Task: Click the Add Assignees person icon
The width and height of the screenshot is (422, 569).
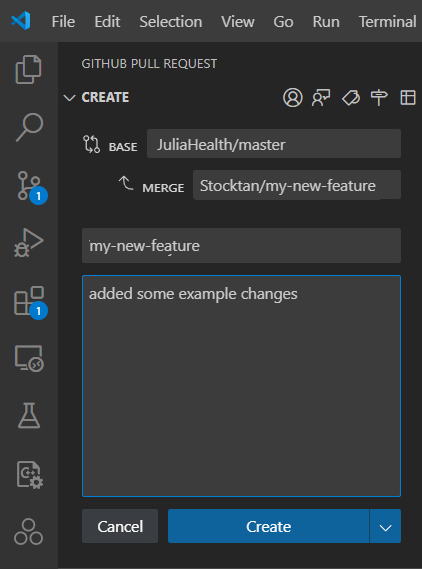Action: [292, 98]
